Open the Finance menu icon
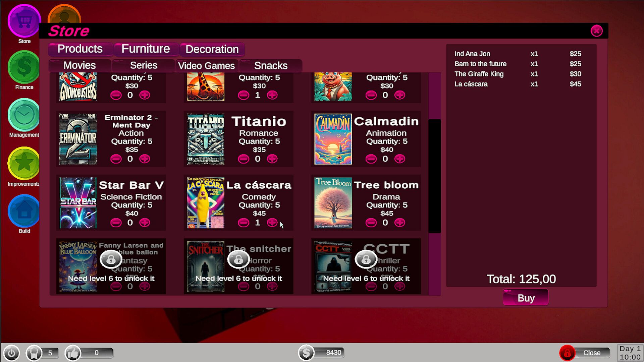 (x=24, y=67)
